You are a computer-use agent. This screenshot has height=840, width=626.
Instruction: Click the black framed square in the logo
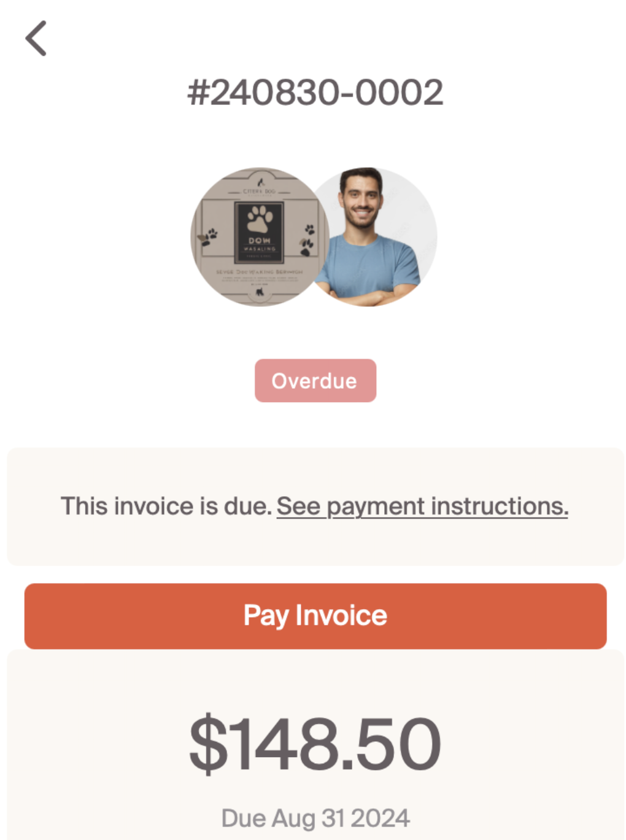point(260,232)
